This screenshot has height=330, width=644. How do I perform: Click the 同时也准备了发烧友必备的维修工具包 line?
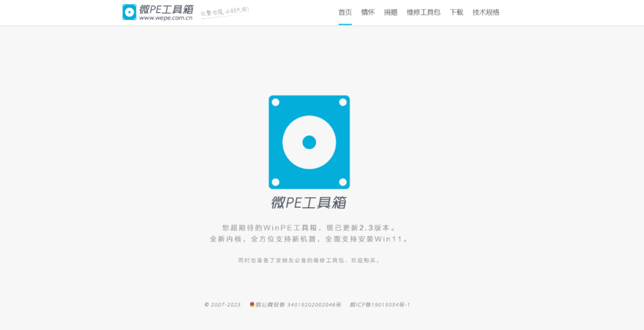[309, 260]
